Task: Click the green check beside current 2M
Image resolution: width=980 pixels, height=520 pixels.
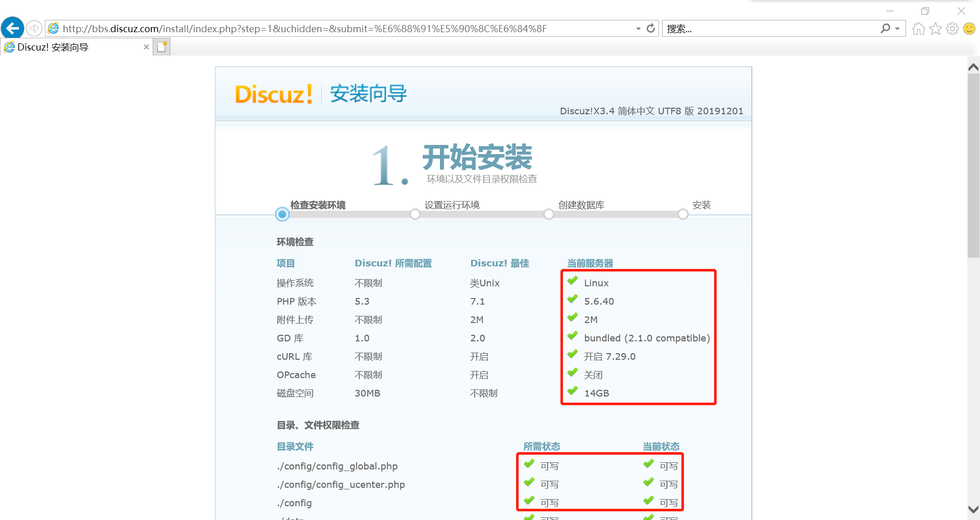Action: click(x=573, y=317)
